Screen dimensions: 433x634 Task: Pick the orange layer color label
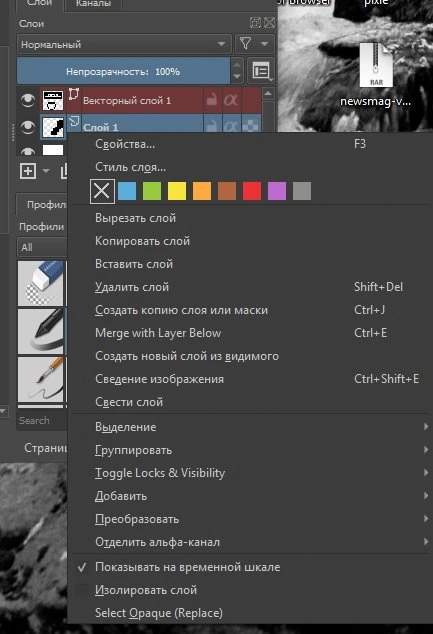202,191
